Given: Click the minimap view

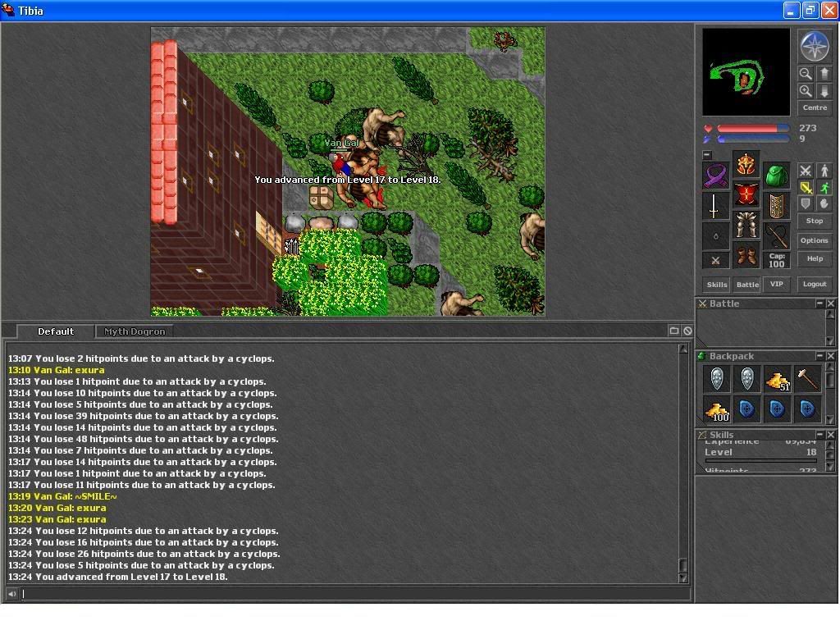Looking at the screenshot, I should pyautogui.click(x=746, y=72).
